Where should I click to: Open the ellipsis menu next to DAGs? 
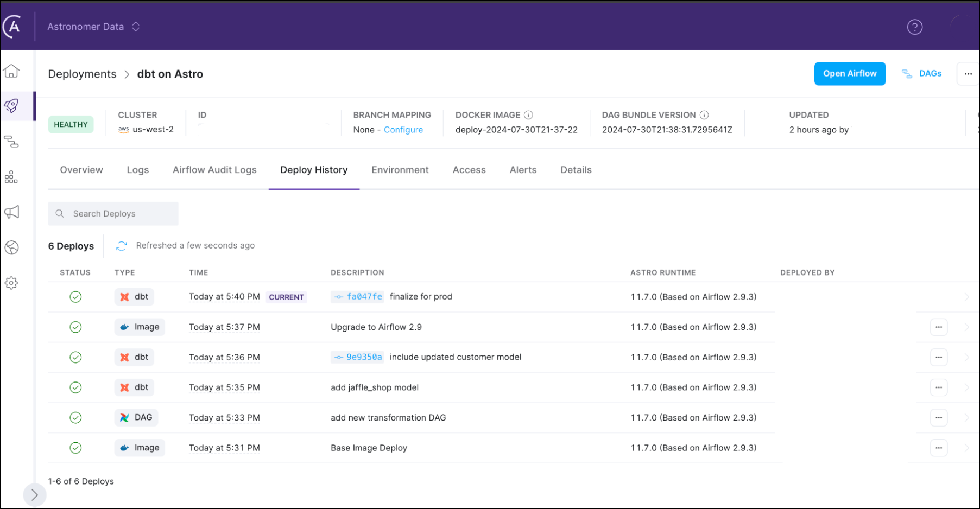(x=968, y=73)
